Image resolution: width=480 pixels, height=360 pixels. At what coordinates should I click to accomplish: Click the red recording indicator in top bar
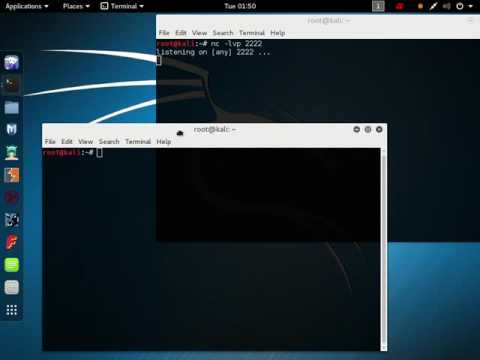[400, 6]
